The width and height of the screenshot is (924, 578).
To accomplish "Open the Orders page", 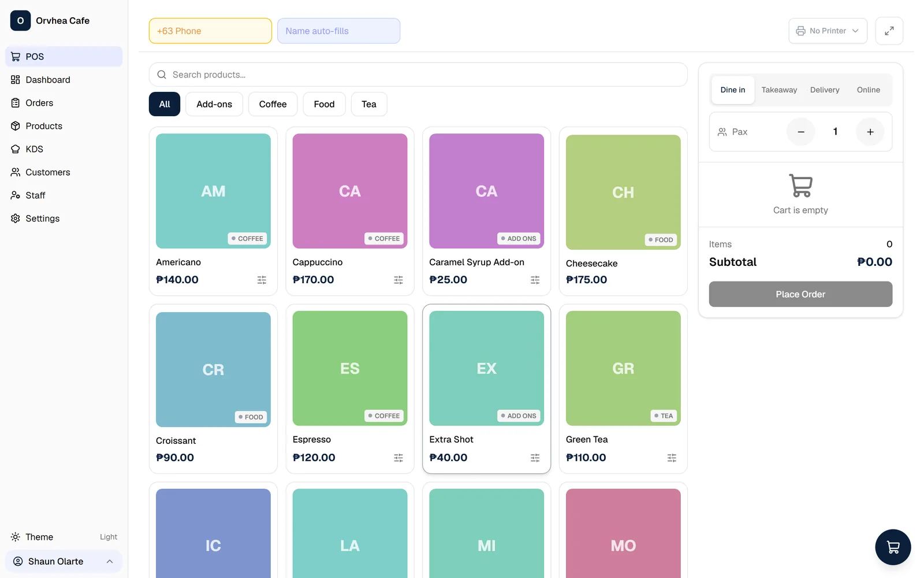I will click(x=64, y=103).
